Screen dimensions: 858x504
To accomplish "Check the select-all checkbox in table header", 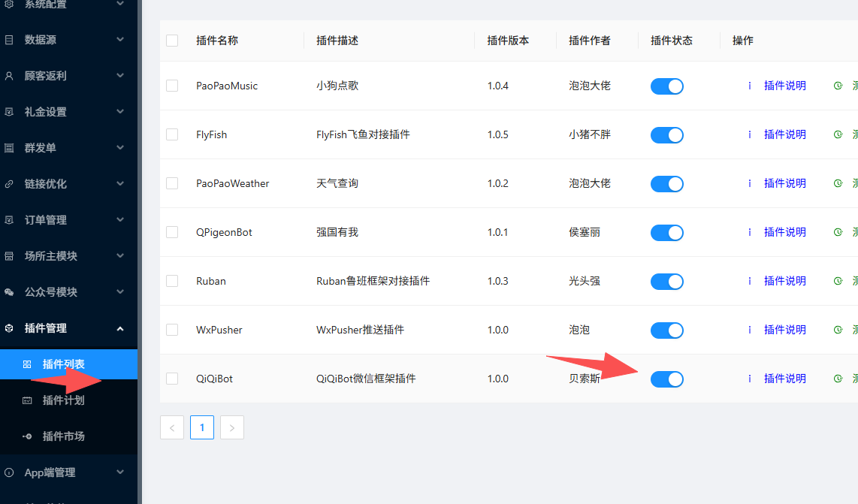I will (172, 41).
